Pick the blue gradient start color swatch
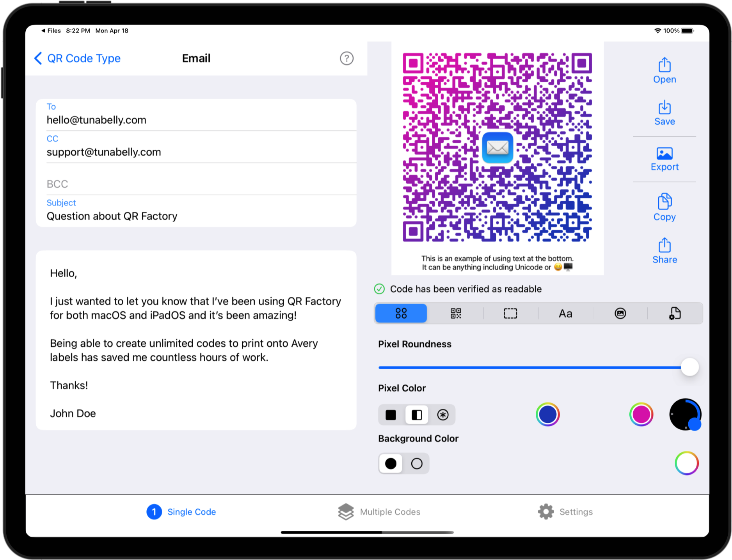Screen dimensions: 732x560 click(x=547, y=415)
